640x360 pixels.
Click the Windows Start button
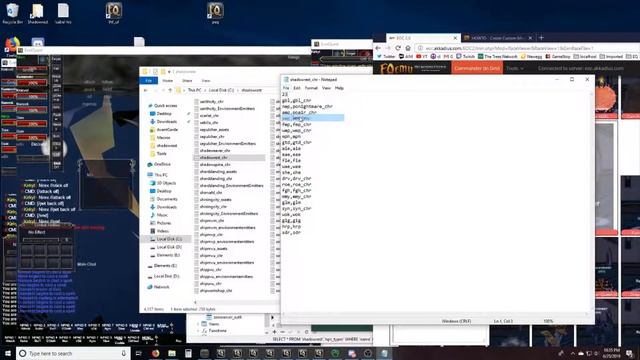(8, 353)
